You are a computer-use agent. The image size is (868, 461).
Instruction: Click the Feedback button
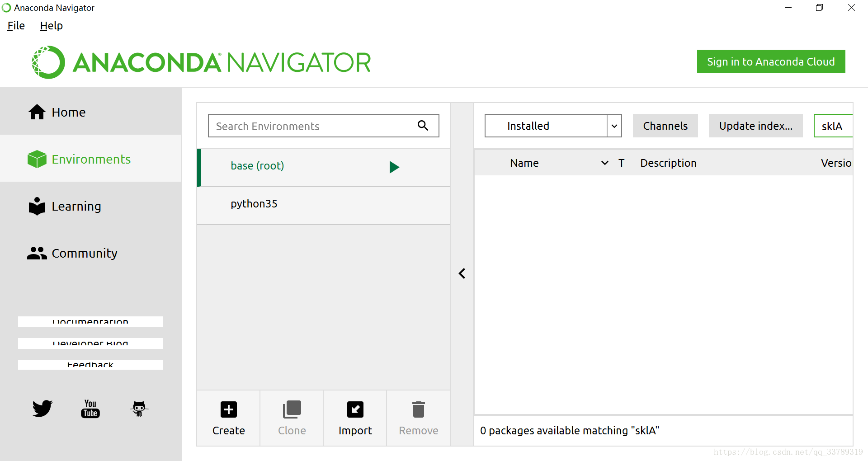[90, 365]
